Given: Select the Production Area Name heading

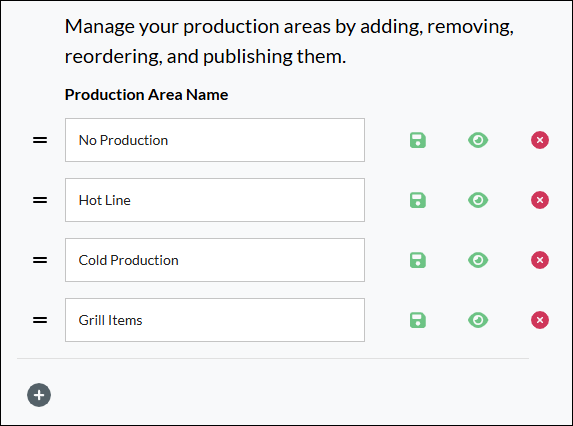Looking at the screenshot, I should point(147,95).
